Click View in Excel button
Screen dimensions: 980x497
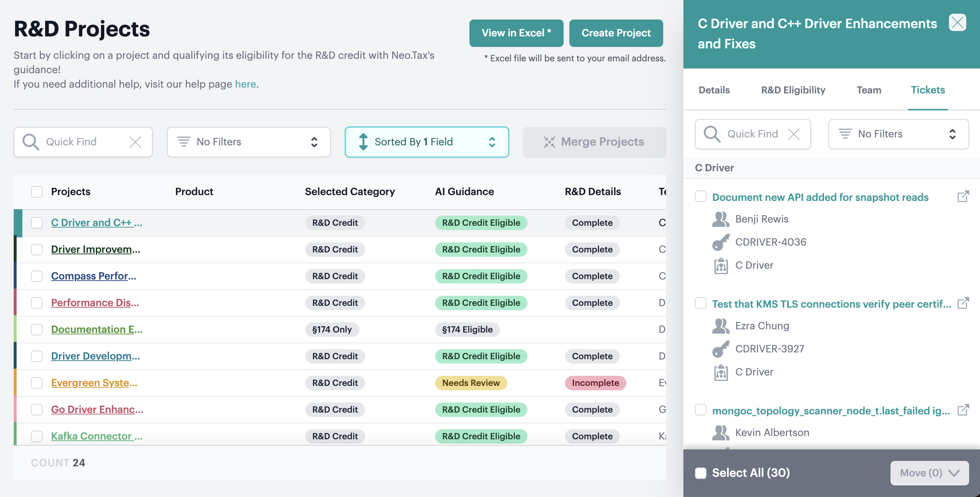click(x=516, y=33)
